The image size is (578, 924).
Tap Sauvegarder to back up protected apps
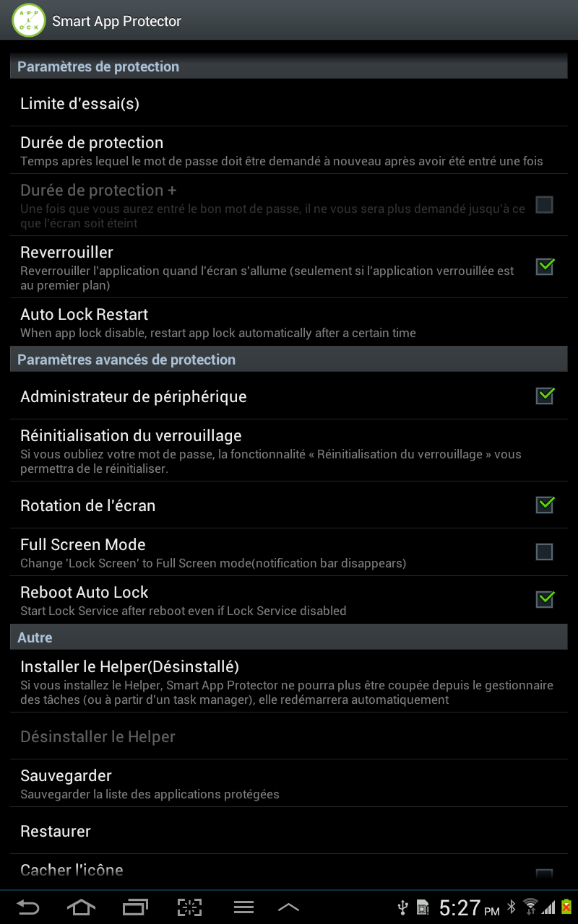(289, 783)
